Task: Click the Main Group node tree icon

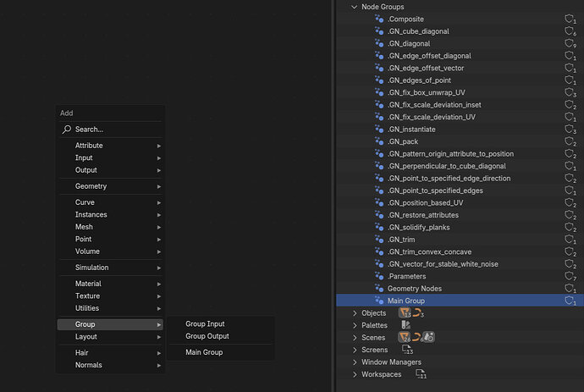Action: pos(379,301)
